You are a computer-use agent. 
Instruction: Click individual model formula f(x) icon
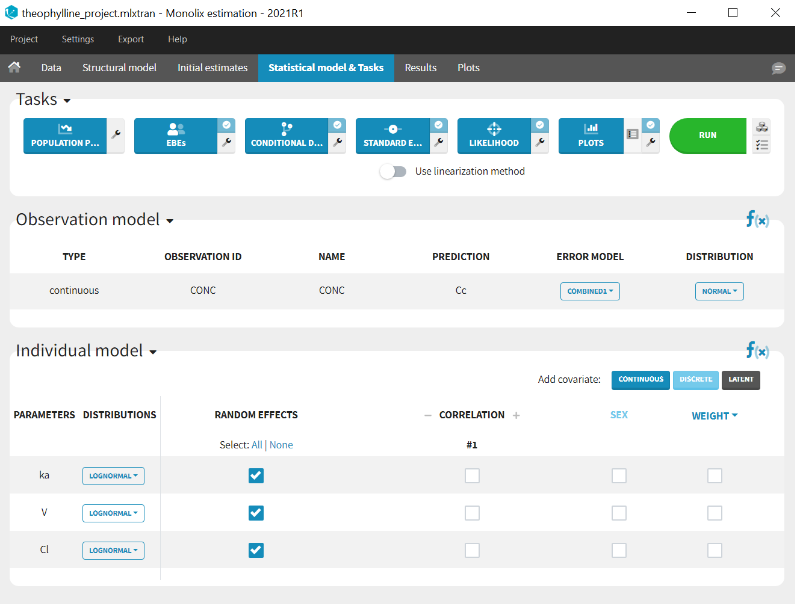[x=757, y=351]
